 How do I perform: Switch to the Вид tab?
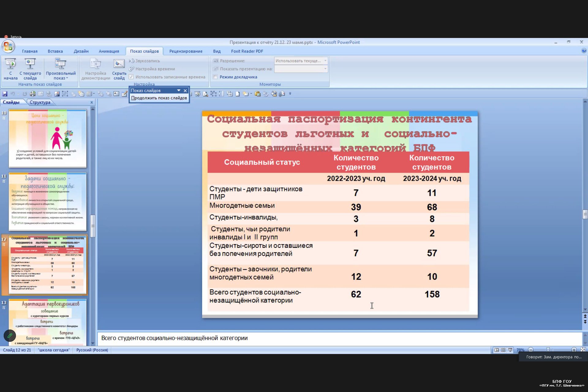217,51
